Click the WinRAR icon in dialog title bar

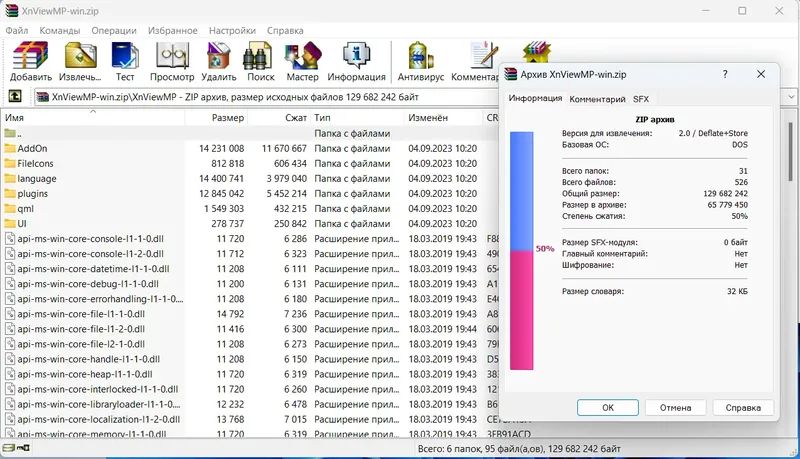(511, 74)
